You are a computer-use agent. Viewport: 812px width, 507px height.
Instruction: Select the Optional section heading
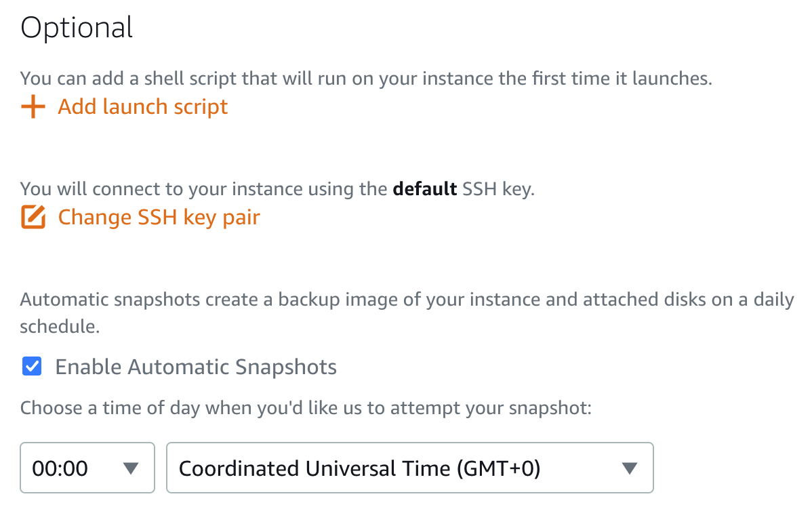[x=76, y=27]
